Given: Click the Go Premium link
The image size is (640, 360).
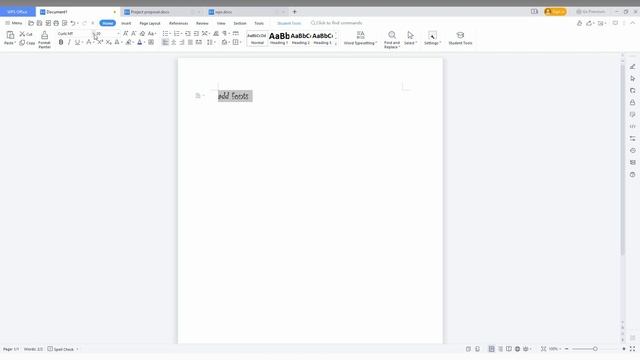Looking at the screenshot, I should point(591,12).
